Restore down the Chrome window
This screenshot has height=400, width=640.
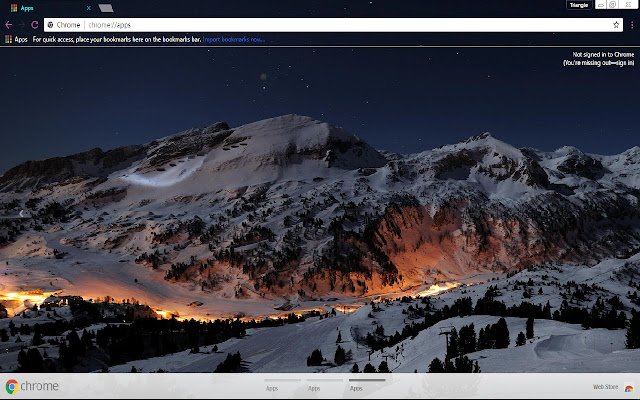pyautogui.click(x=613, y=4)
